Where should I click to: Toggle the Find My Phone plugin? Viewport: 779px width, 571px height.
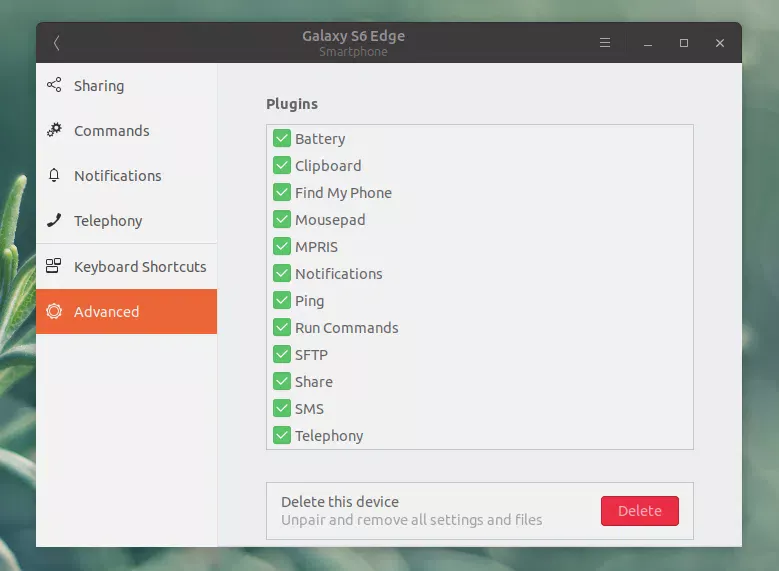click(x=282, y=192)
